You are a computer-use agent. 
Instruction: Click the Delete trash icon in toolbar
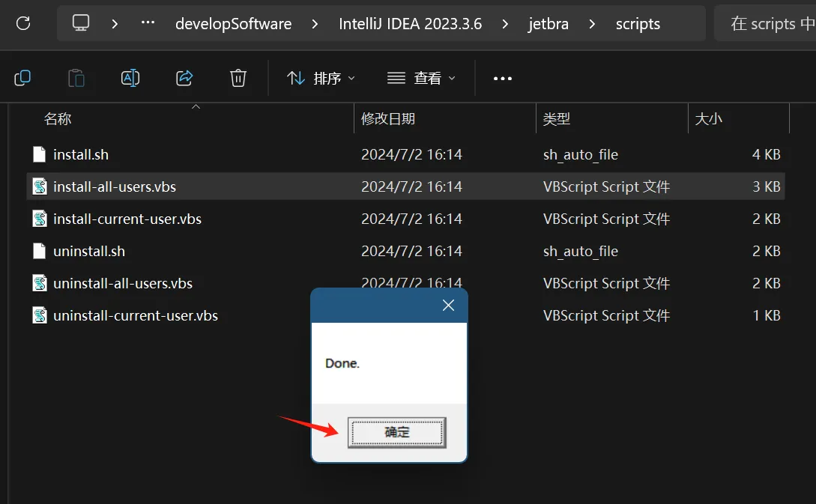[238, 78]
